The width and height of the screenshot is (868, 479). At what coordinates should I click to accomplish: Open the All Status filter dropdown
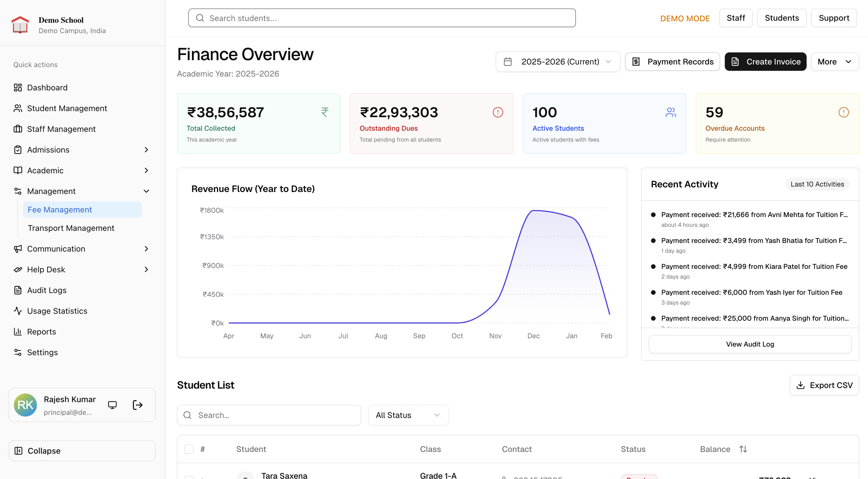pos(408,415)
